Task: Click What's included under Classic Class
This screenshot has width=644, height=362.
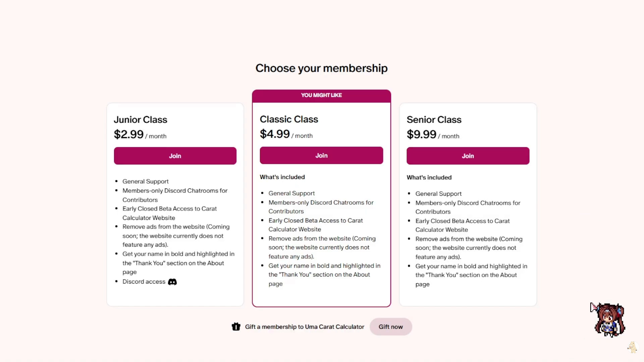Action: pyautogui.click(x=282, y=177)
